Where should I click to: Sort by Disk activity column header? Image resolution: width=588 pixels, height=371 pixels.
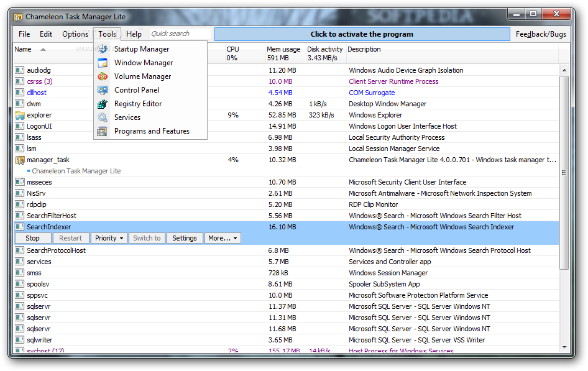point(326,53)
